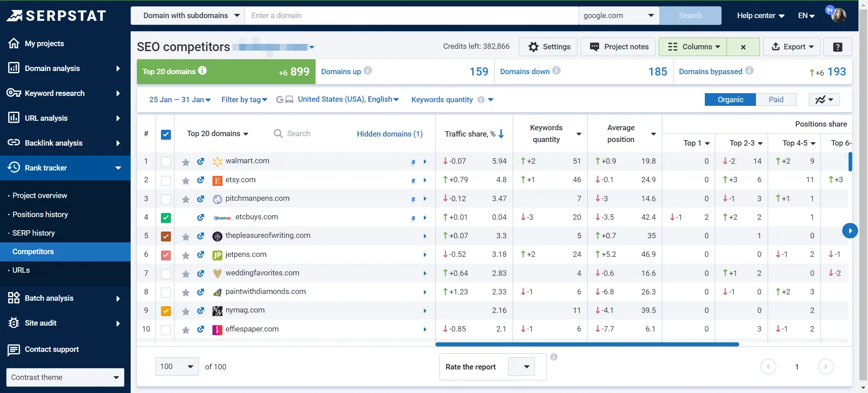Expand Keyword research menu
The image size is (868, 393).
(x=65, y=93)
